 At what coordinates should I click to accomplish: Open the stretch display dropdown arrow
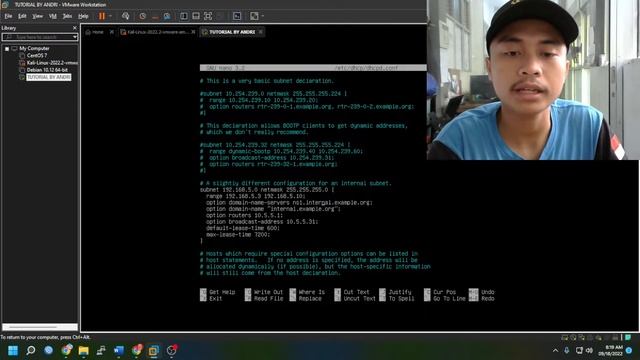(x=262, y=16)
